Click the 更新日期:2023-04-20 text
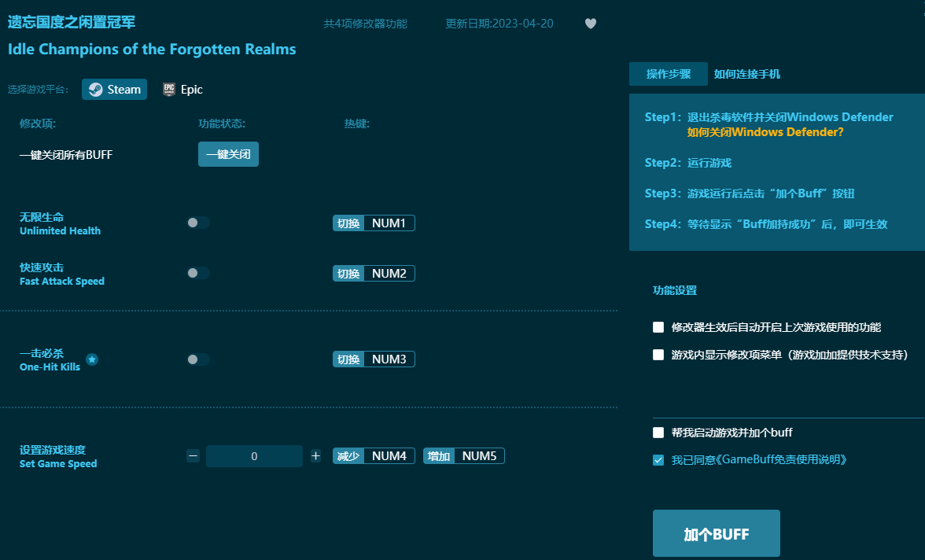925x560 pixels. (499, 24)
